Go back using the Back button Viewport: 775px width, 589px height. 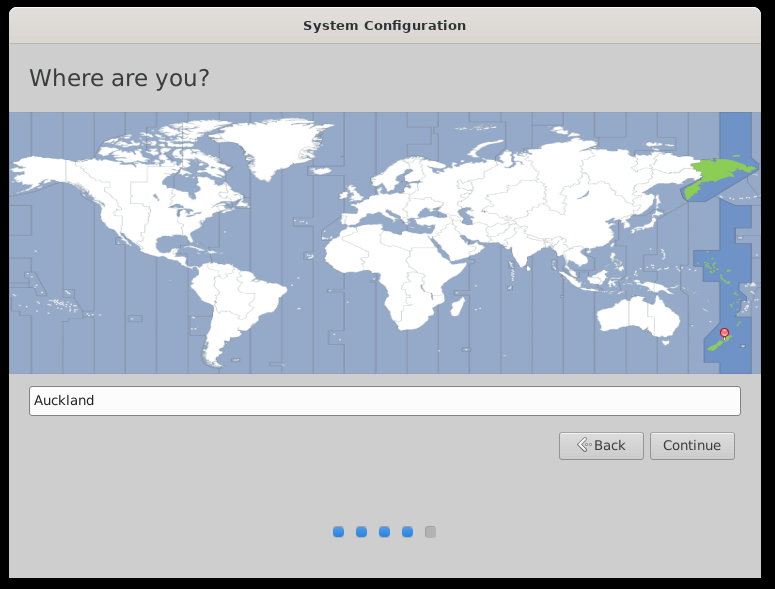point(601,446)
